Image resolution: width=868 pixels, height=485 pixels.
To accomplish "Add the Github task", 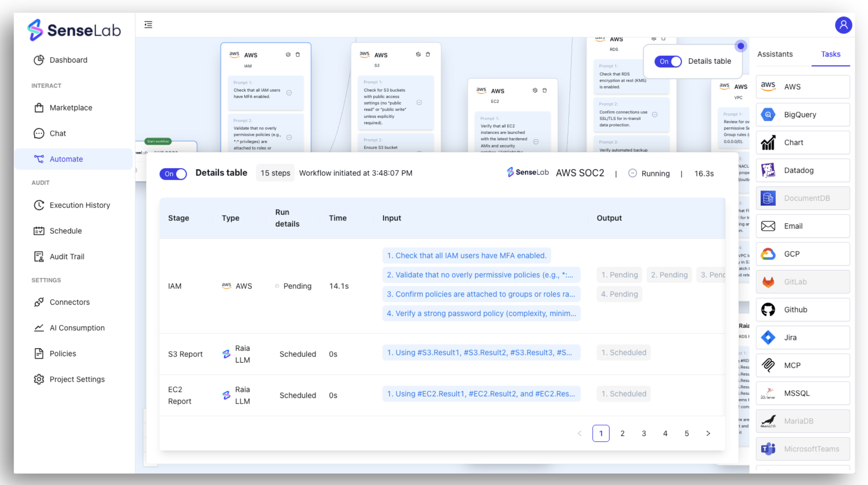I will 803,310.
